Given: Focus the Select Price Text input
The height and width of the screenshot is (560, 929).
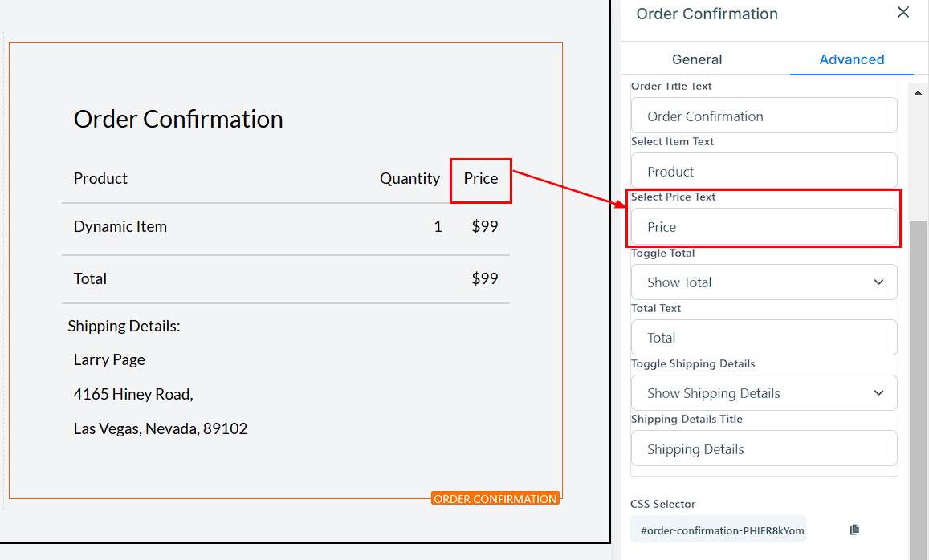Looking at the screenshot, I should tap(764, 227).
